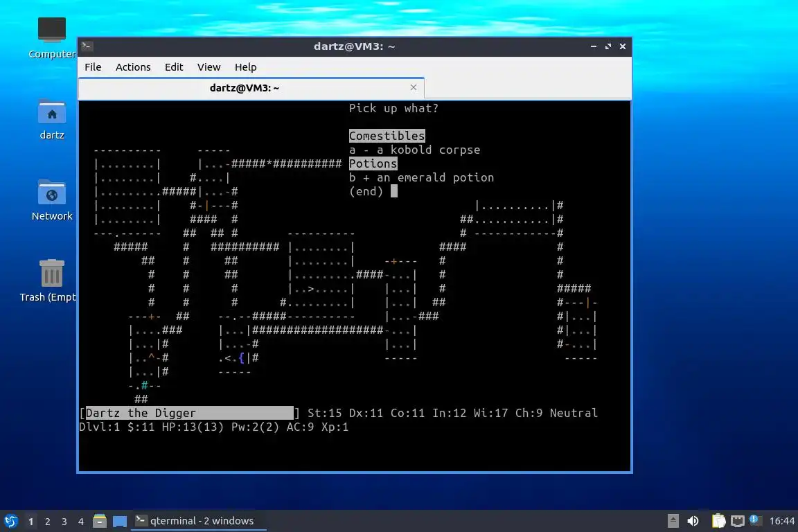Click the 'Pw:2(2)' status value
This screenshot has width=798, height=532.
(x=255, y=427)
